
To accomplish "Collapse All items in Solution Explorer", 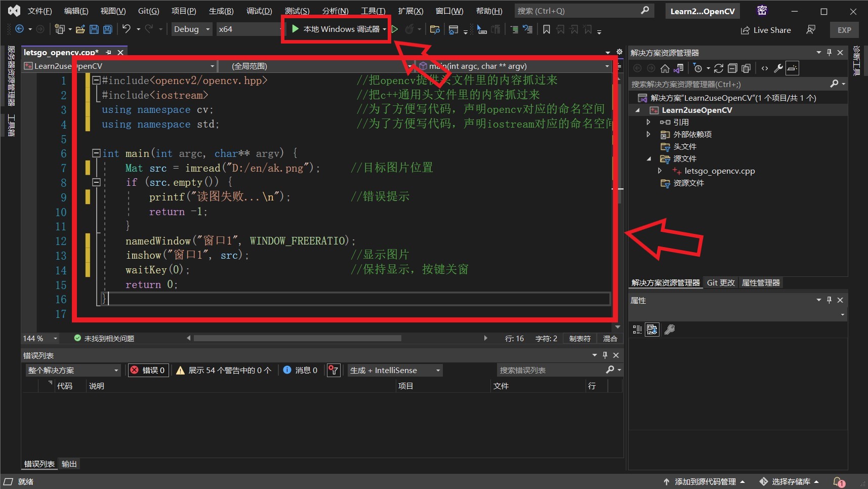I will tap(732, 68).
